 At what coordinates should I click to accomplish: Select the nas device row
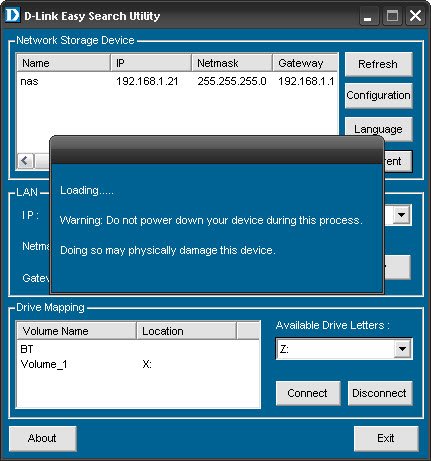pyautogui.click(x=177, y=81)
